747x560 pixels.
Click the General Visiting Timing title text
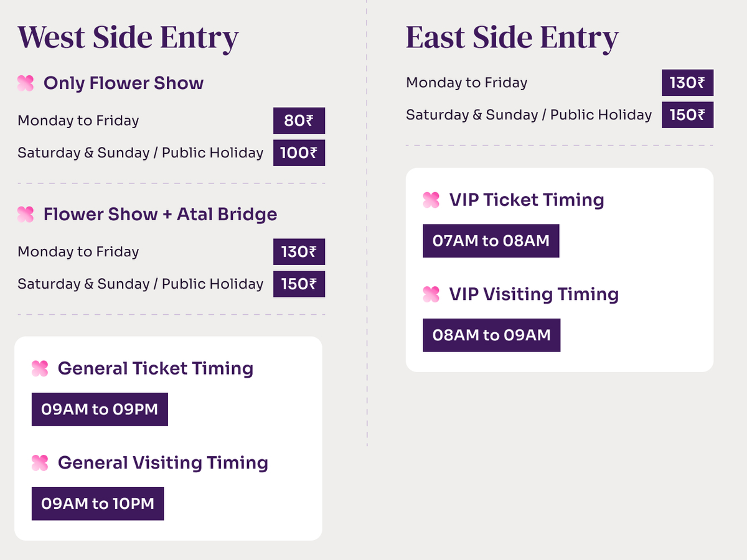pos(163,463)
